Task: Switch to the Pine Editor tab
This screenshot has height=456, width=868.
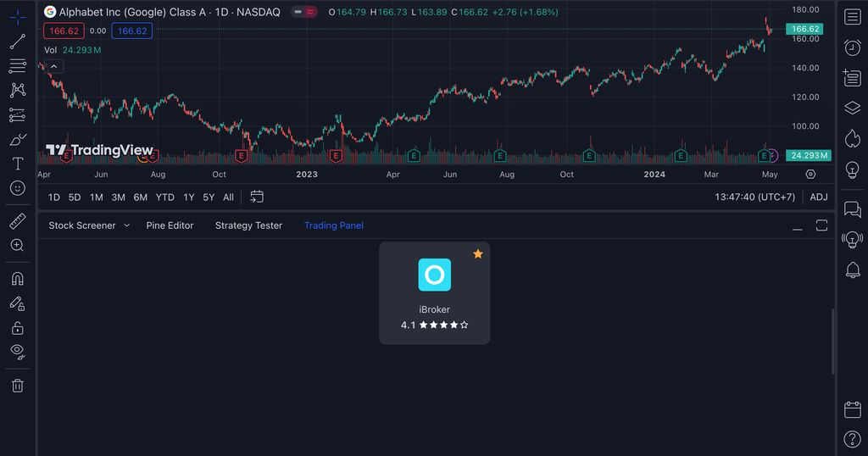Action: coord(170,225)
